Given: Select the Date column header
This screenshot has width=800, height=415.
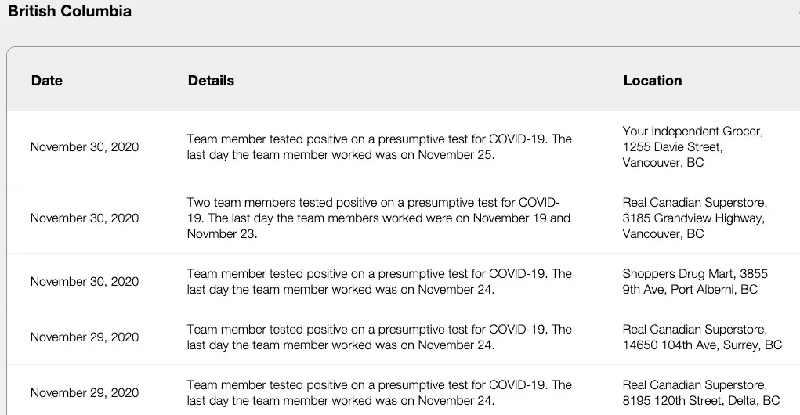Looking at the screenshot, I should click(47, 80).
